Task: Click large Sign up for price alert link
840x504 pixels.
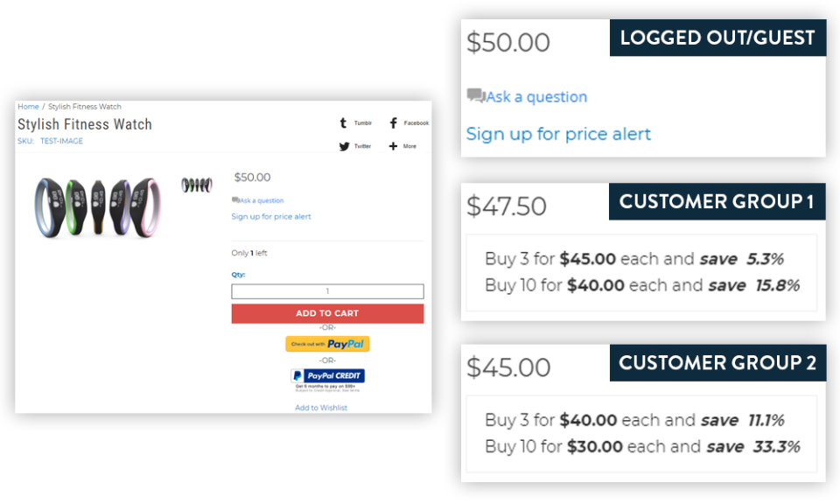Action: point(558,134)
